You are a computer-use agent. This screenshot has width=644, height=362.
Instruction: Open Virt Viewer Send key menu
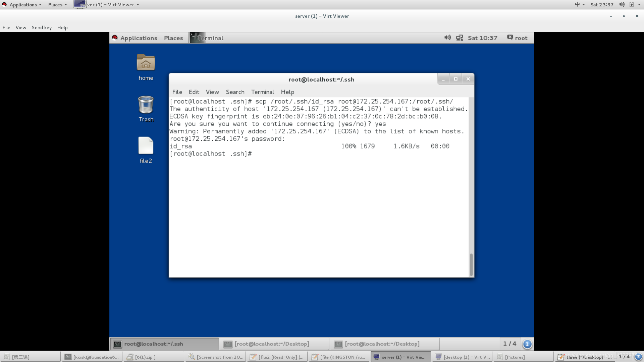click(x=42, y=27)
